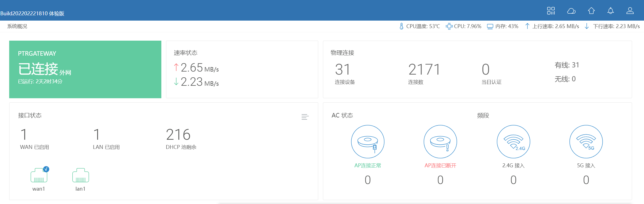Click the AP connected normally icon
The image size is (644, 204).
[x=367, y=142]
